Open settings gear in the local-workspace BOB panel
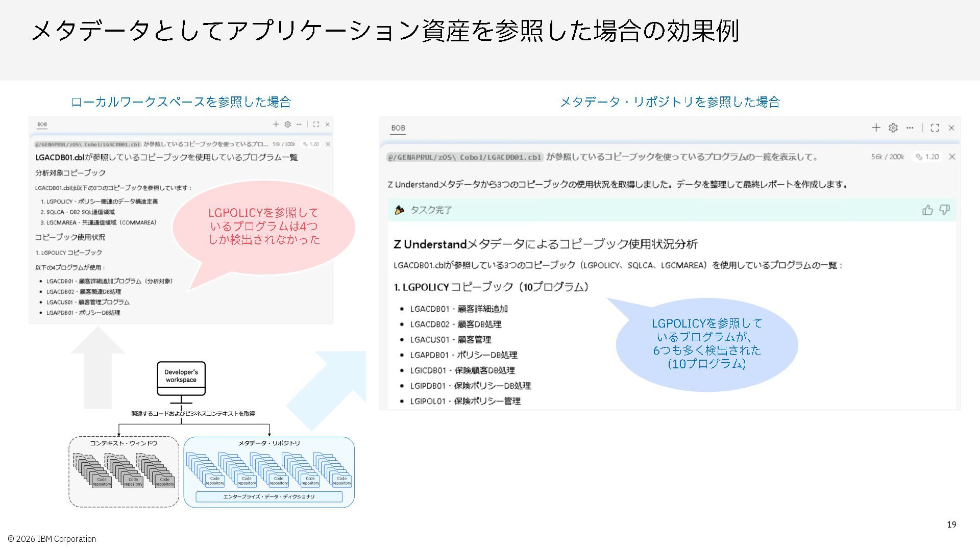 pyautogui.click(x=287, y=124)
